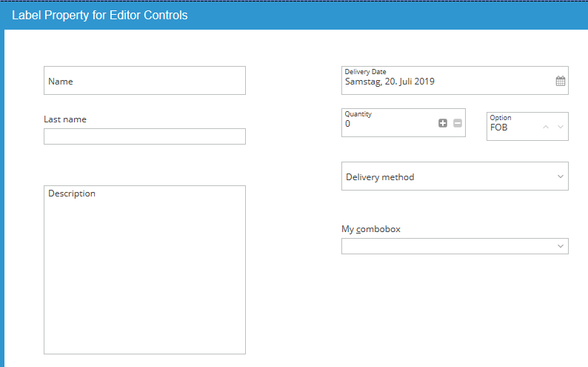
Task: Select previous Option with up chevron
Action: 546,128
